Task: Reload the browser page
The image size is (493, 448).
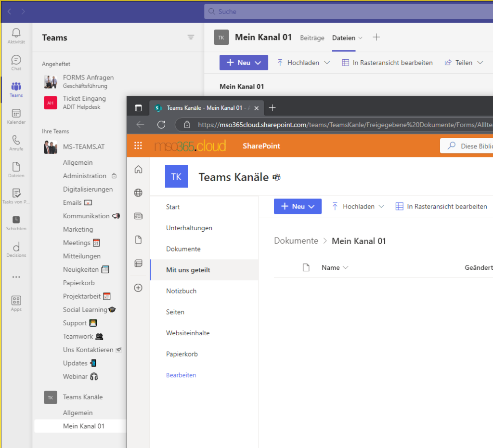Action: (x=161, y=125)
